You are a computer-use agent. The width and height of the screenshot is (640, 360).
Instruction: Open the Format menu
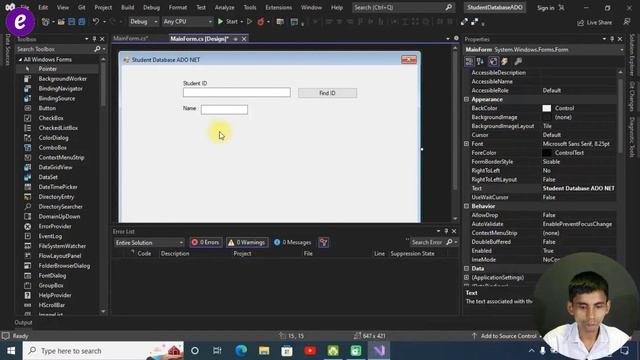[178, 7]
